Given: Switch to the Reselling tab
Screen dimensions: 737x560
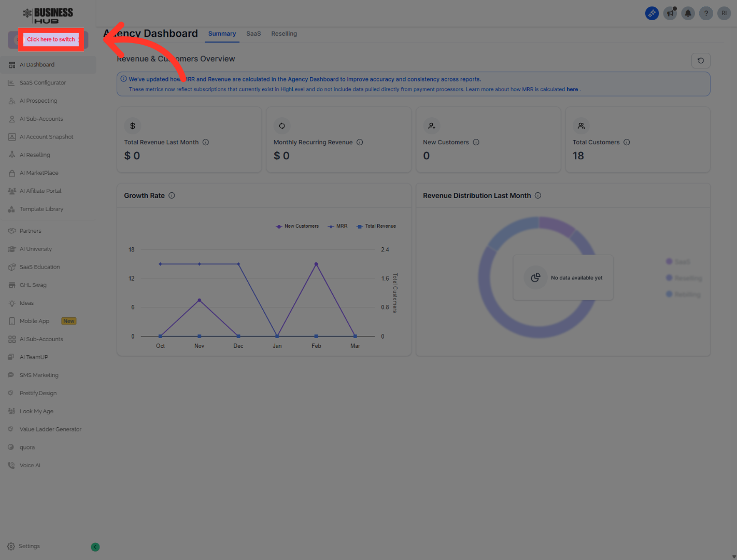Looking at the screenshot, I should click(284, 34).
